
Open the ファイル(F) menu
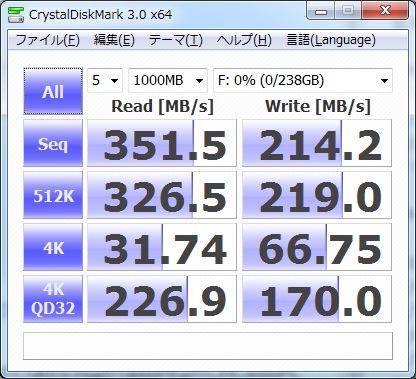pyautogui.click(x=47, y=40)
